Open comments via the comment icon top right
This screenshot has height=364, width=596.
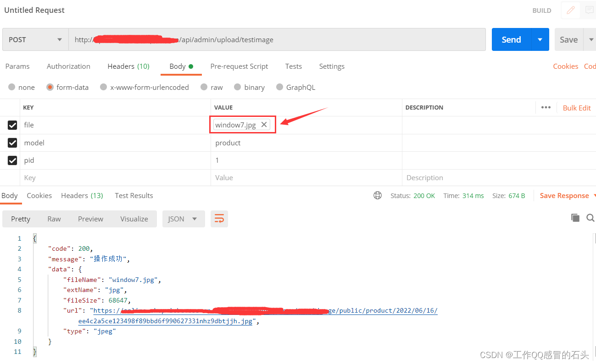tap(589, 10)
